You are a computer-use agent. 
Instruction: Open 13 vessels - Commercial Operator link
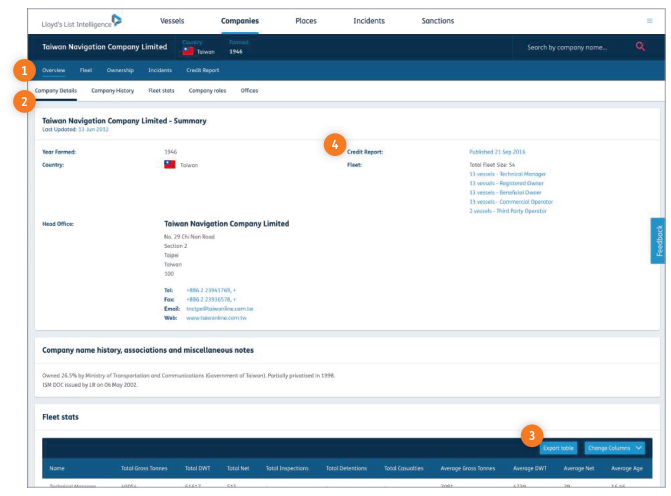click(x=511, y=202)
